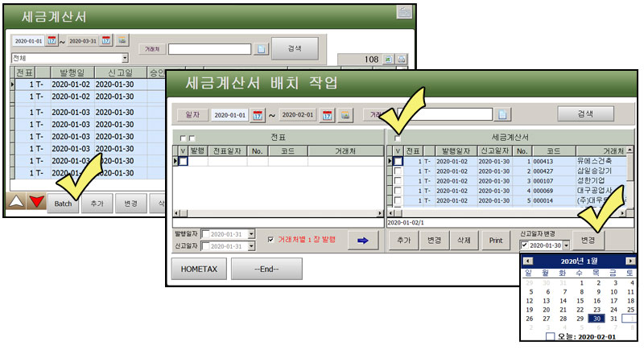Viewport: 644px width, 350px height.
Task: Click 변경 in back 세금계산서 window
Action: point(130,204)
